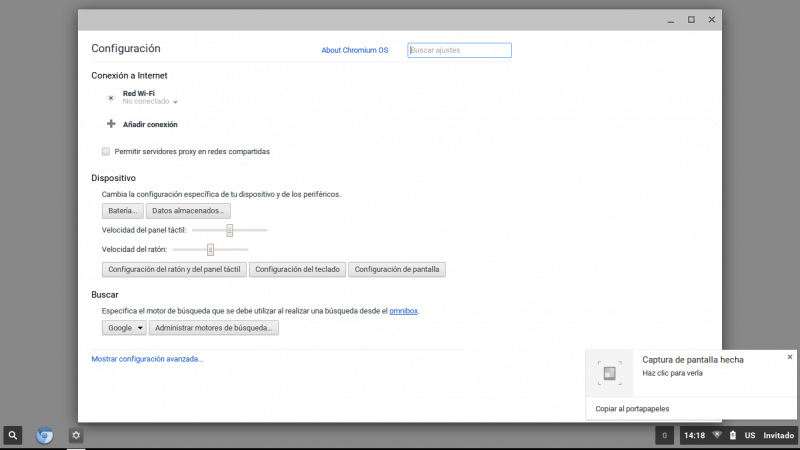
Task: Click the plus icon beside Añadir conexión
Action: 111,123
